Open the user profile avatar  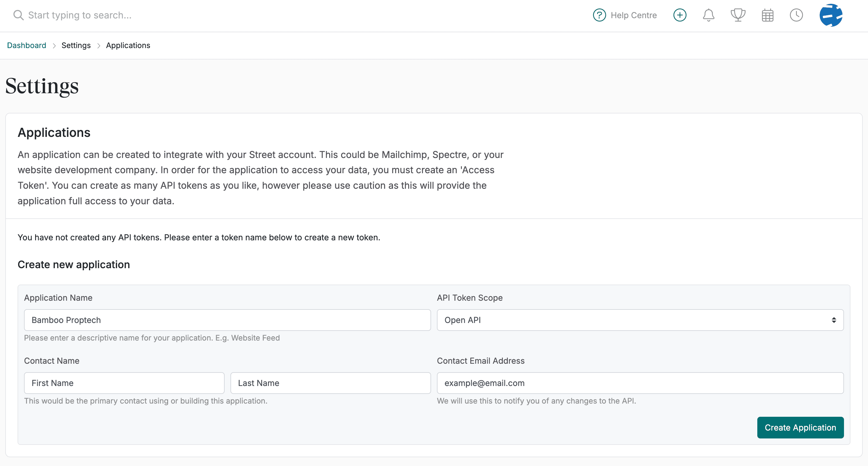831,15
